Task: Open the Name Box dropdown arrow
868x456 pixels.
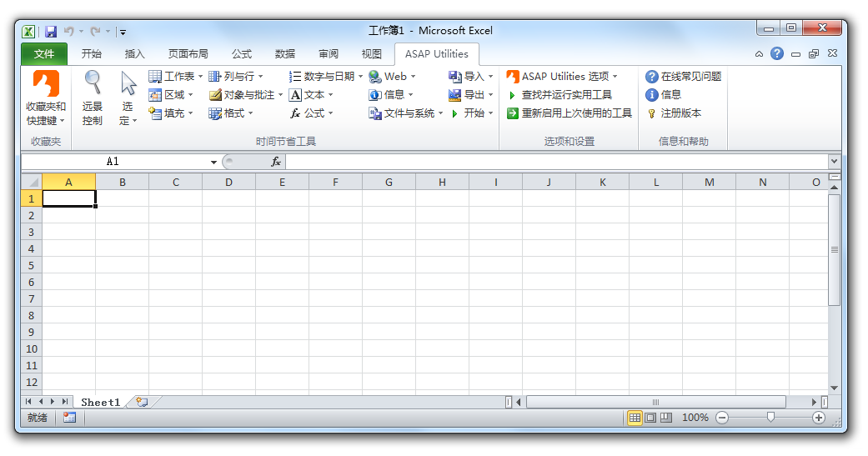Action: tap(213, 162)
